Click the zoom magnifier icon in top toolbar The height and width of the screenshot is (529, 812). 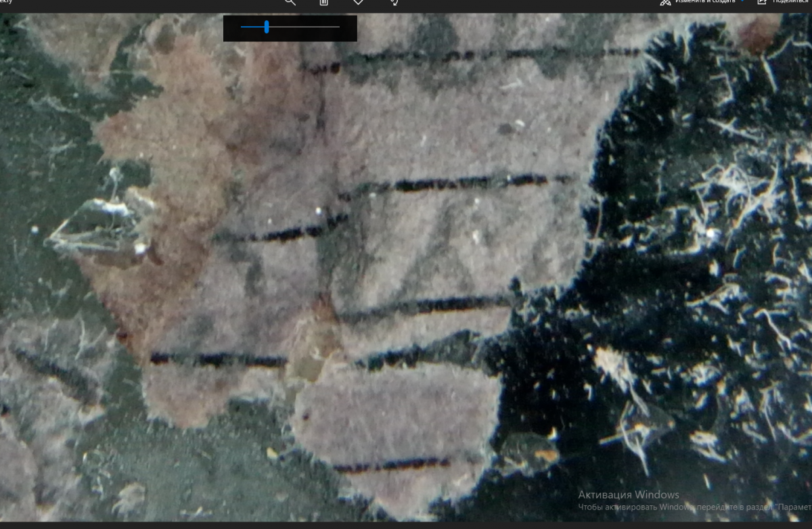[290, 2]
